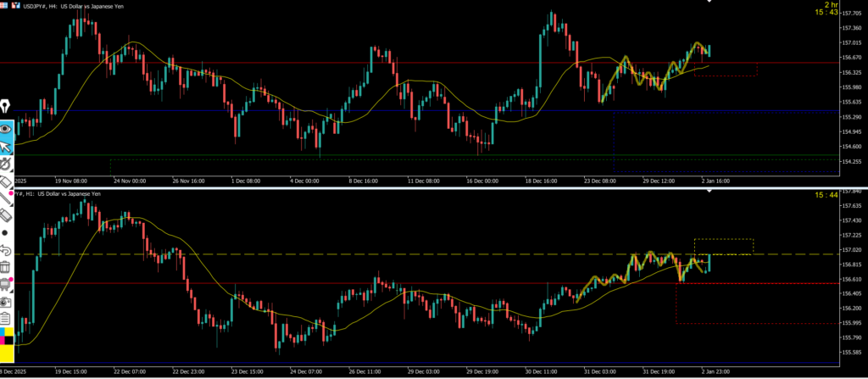Click the grid icon at top-left corner
The image size is (868, 379).
point(5,6)
